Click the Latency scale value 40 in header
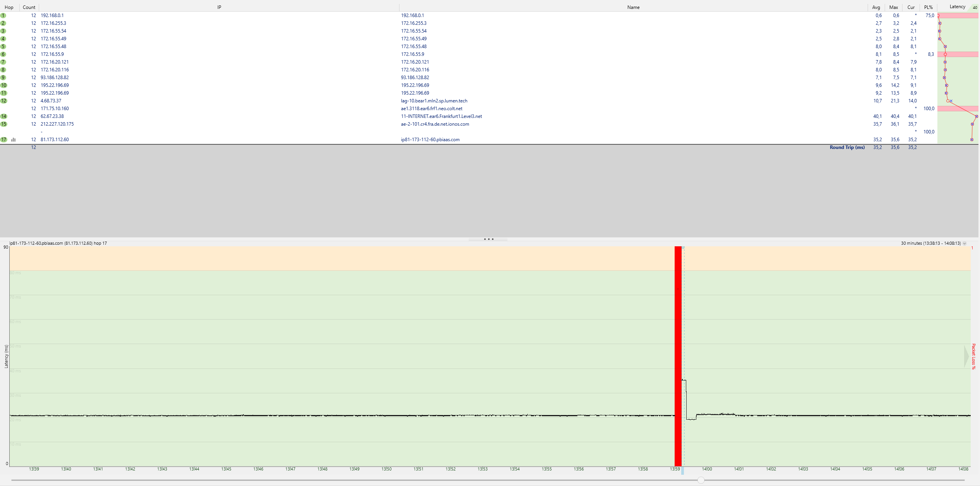980x486 pixels. (975, 7)
